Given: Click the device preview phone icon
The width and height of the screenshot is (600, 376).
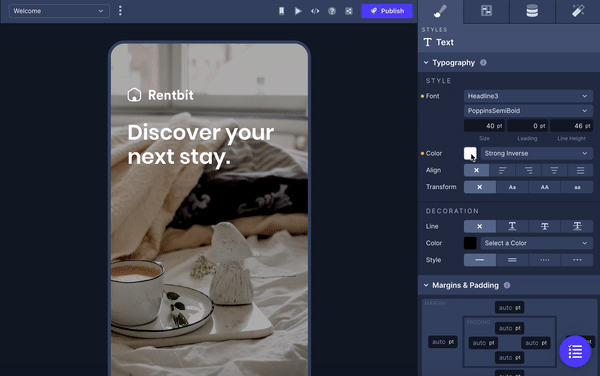Looking at the screenshot, I should click(x=281, y=11).
